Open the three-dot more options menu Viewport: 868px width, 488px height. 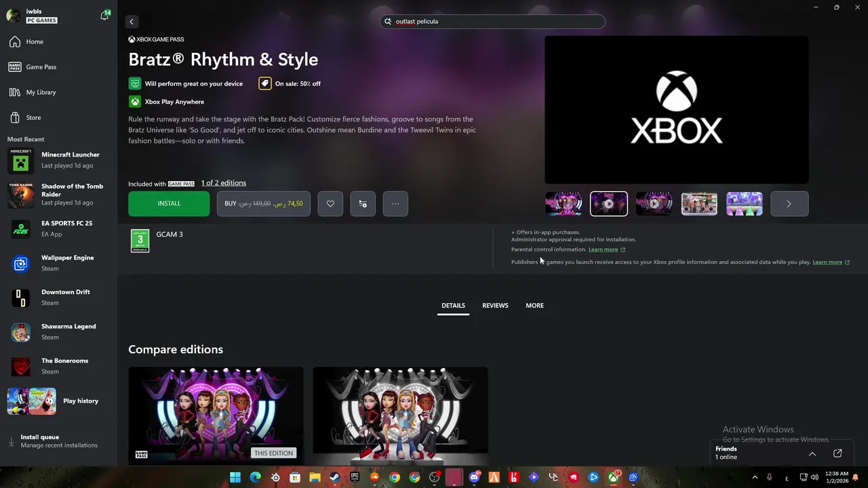[395, 203]
